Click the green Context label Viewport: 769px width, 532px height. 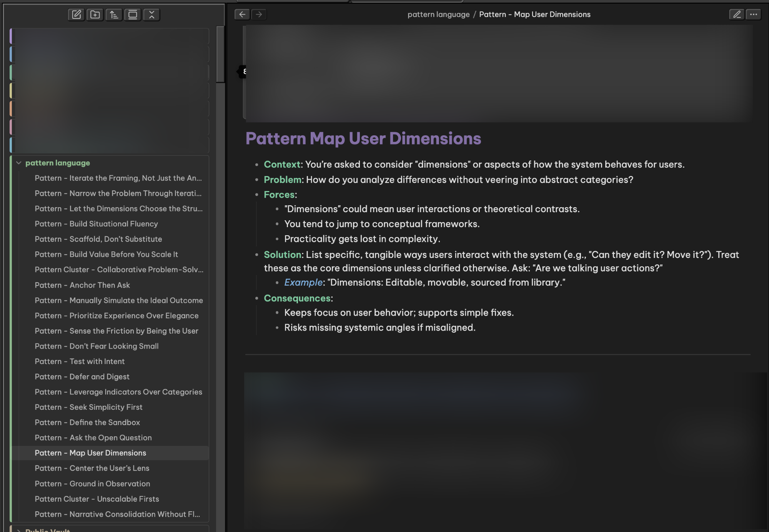click(282, 164)
